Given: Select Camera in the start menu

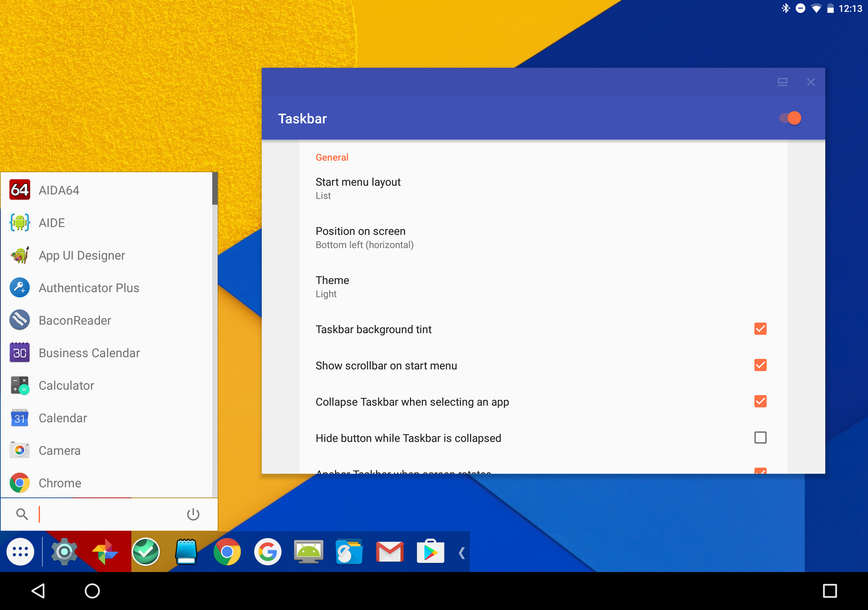Looking at the screenshot, I should click(x=59, y=450).
